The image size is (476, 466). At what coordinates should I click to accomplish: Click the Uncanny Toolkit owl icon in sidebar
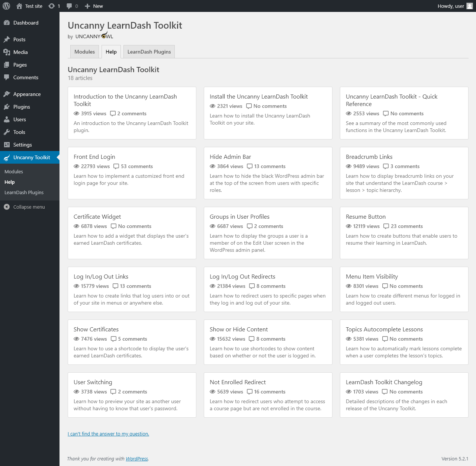7,158
